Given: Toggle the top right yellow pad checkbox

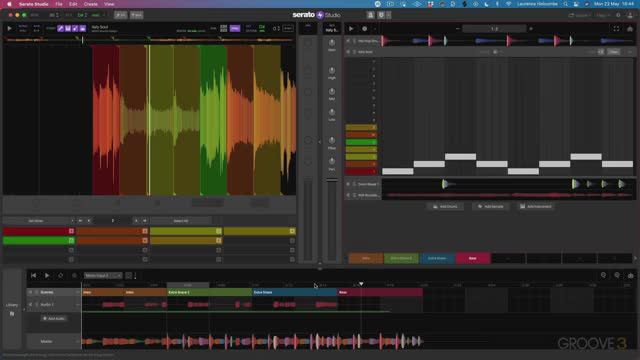Looking at the screenshot, I should (x=292, y=231).
